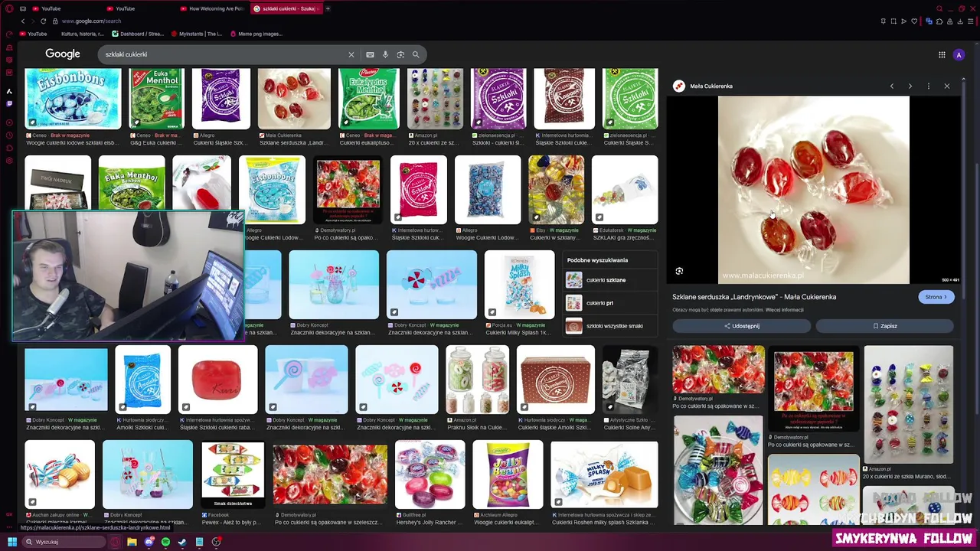Open the Google apps grid
980x551 pixels.
pos(942,54)
